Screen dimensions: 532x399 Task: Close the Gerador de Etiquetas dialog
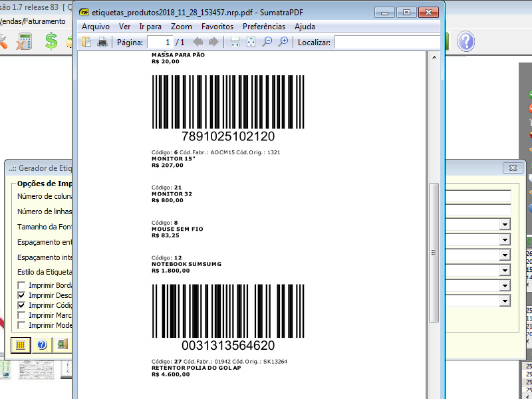coord(513,168)
